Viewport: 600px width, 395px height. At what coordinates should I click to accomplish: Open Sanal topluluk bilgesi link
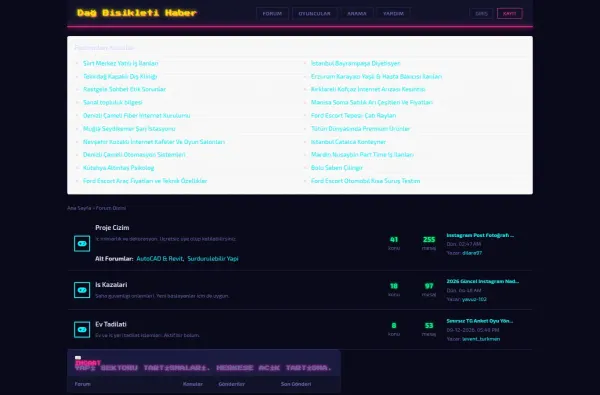[x=112, y=102]
